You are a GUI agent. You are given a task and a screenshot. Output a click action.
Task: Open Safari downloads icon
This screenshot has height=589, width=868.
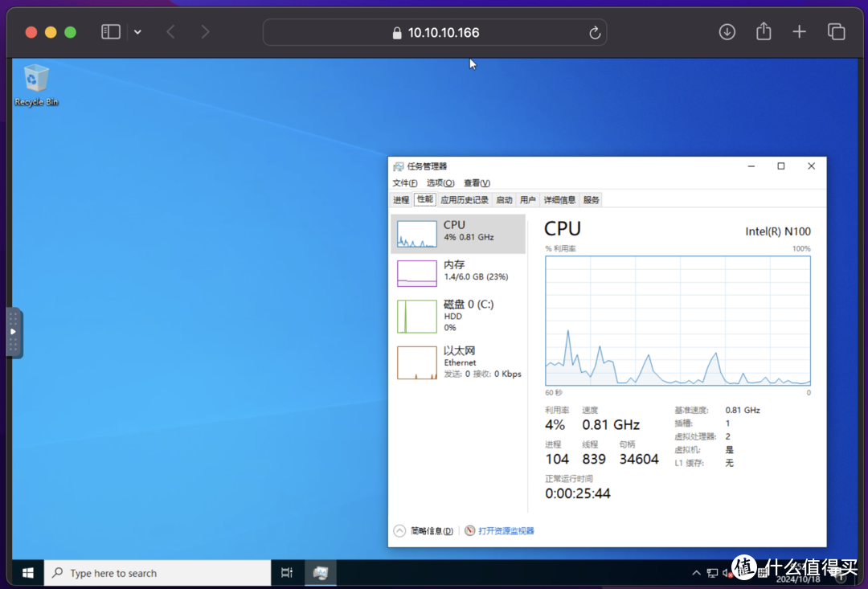[727, 32]
